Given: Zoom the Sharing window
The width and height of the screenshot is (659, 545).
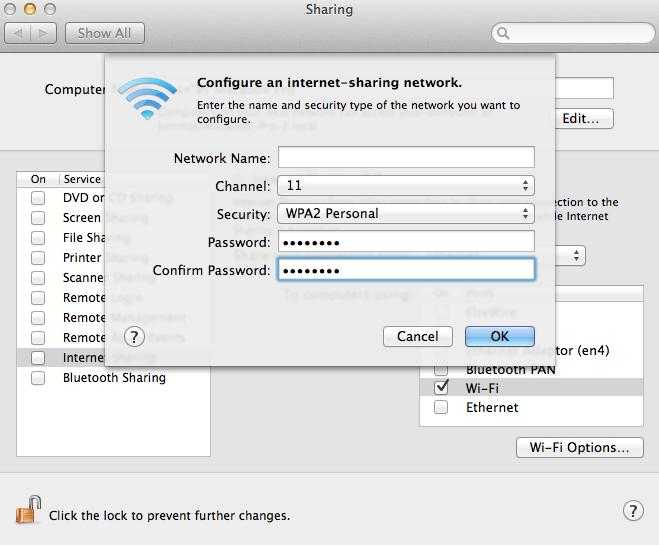Looking at the screenshot, I should tap(50, 9).
